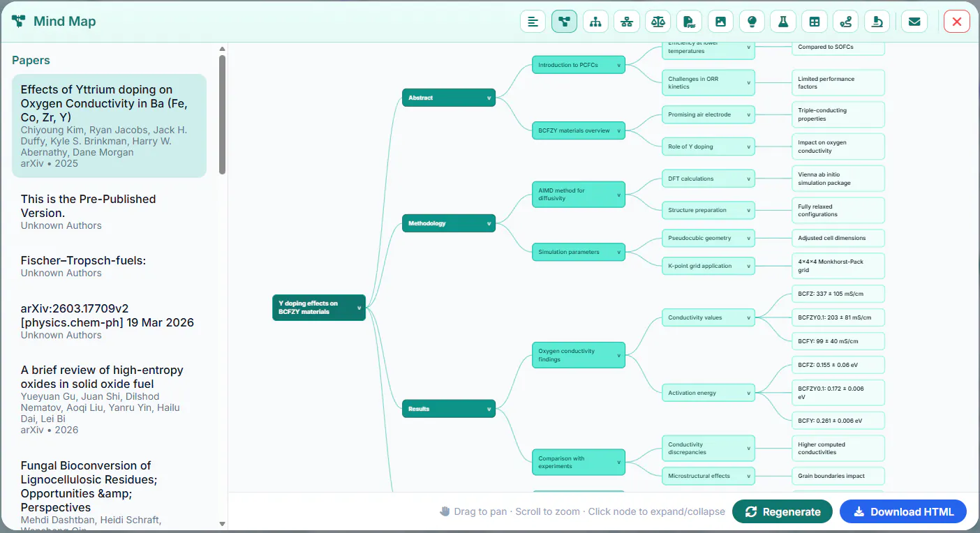Click the 'BCFY: 99 ± 40 mS/cm' leaf
This screenshot has width=980, height=533.
(x=838, y=341)
